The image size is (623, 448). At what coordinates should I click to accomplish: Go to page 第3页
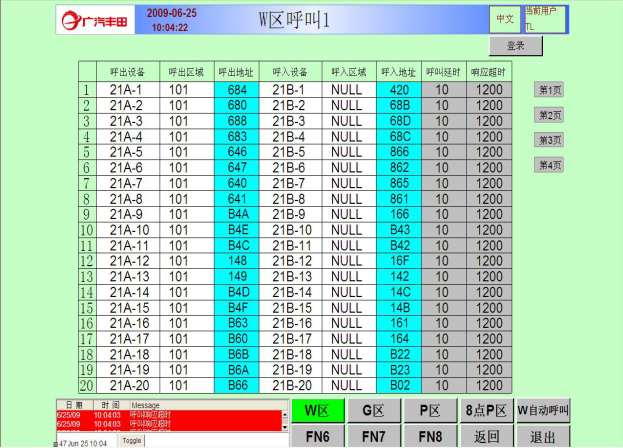point(549,140)
